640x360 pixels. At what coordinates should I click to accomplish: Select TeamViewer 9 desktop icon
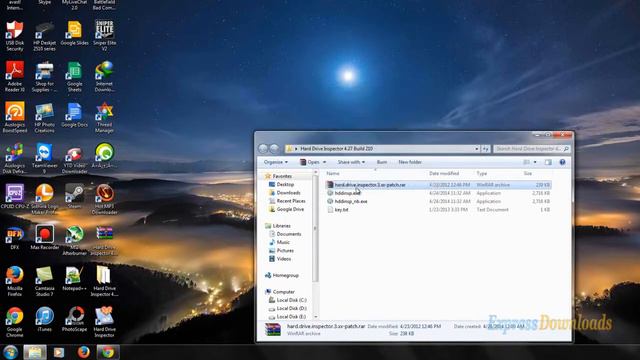coord(44,159)
